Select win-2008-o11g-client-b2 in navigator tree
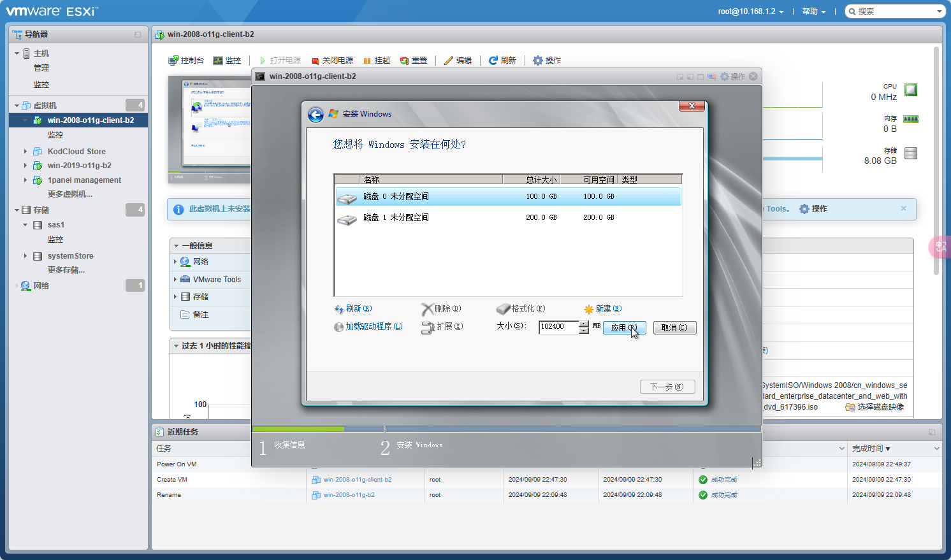The image size is (951, 560). pyautogui.click(x=78, y=120)
